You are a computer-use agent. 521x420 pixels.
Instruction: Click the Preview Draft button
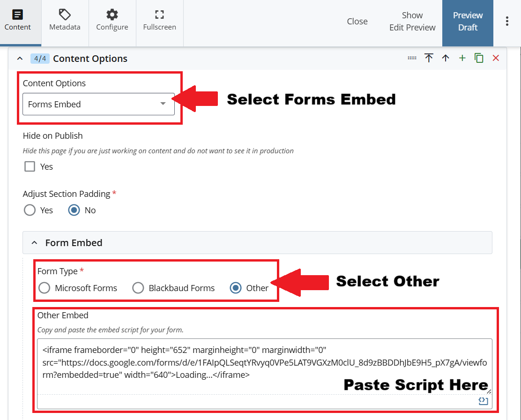(x=468, y=22)
